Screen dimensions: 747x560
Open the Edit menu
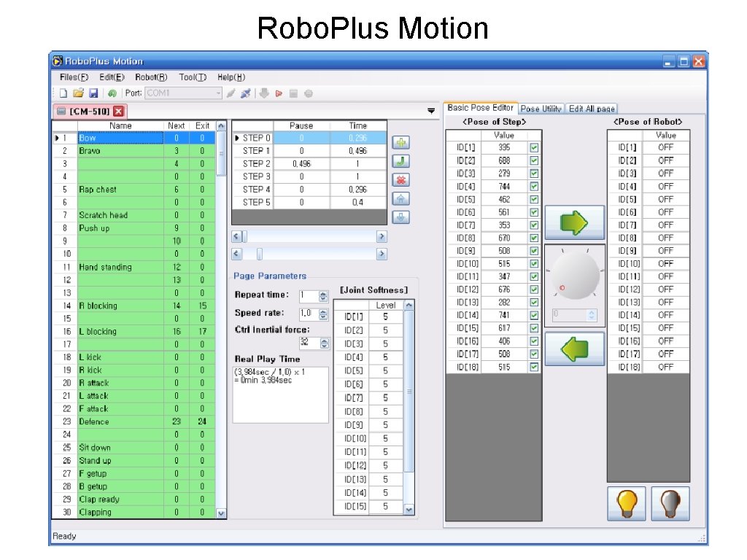pos(112,77)
